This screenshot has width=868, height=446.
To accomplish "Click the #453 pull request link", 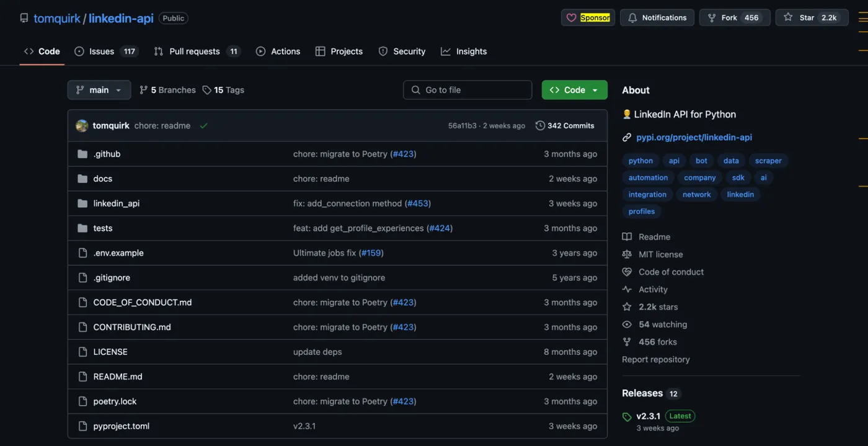I will tap(418, 203).
